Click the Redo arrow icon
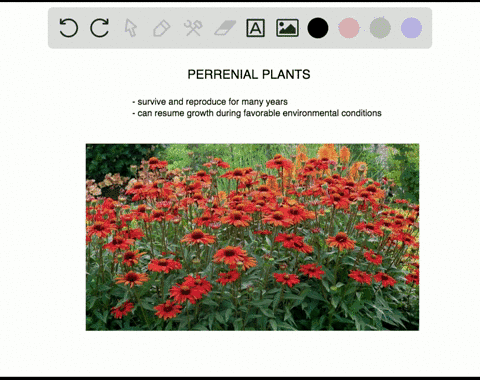The height and width of the screenshot is (380, 480). click(100, 28)
